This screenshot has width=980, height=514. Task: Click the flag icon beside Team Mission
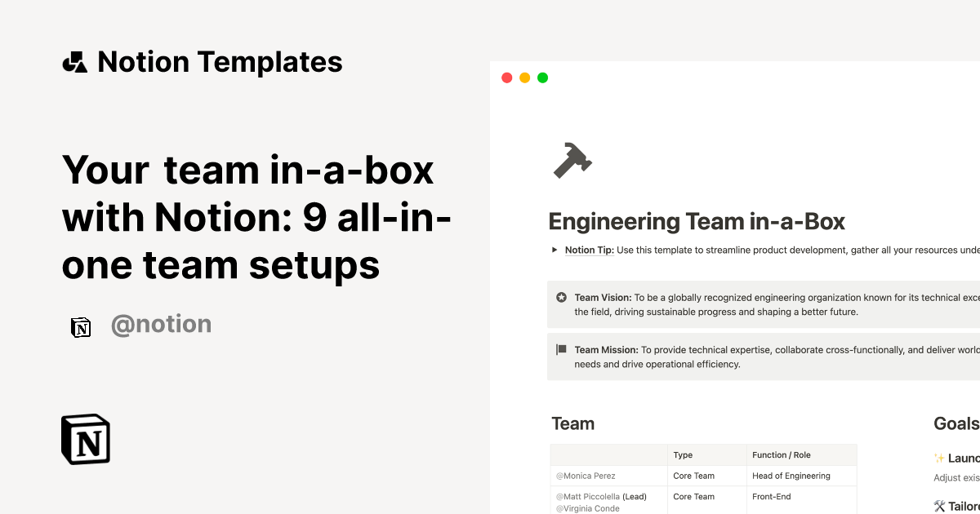point(560,349)
